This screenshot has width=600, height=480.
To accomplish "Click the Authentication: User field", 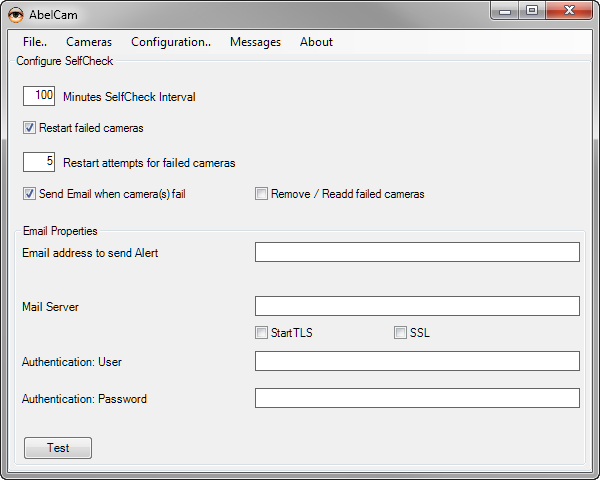I will (417, 361).
